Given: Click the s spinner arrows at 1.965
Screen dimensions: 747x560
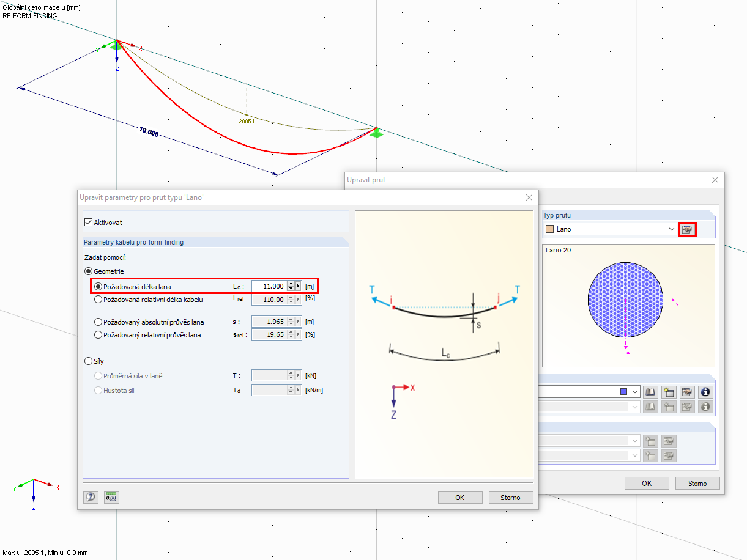Looking at the screenshot, I should point(291,322).
